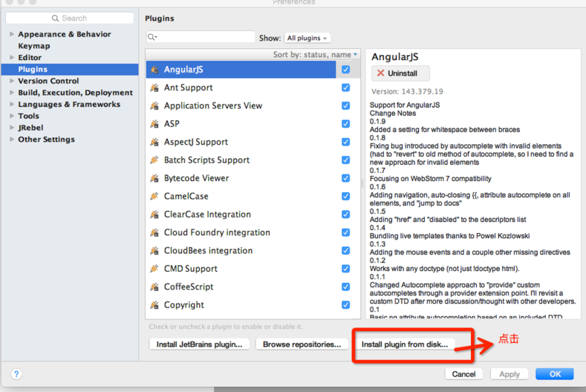
Task: Select Version Control in the settings tree
Action: coord(48,81)
